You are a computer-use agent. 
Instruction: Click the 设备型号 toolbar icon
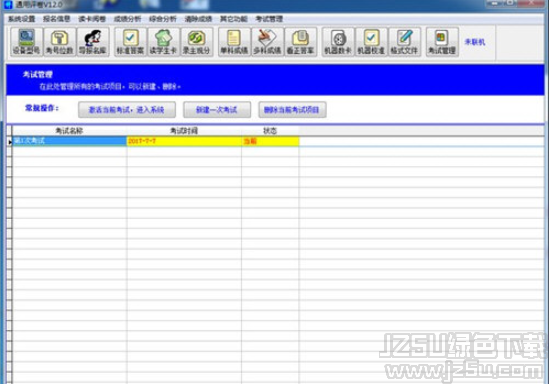coord(27,42)
